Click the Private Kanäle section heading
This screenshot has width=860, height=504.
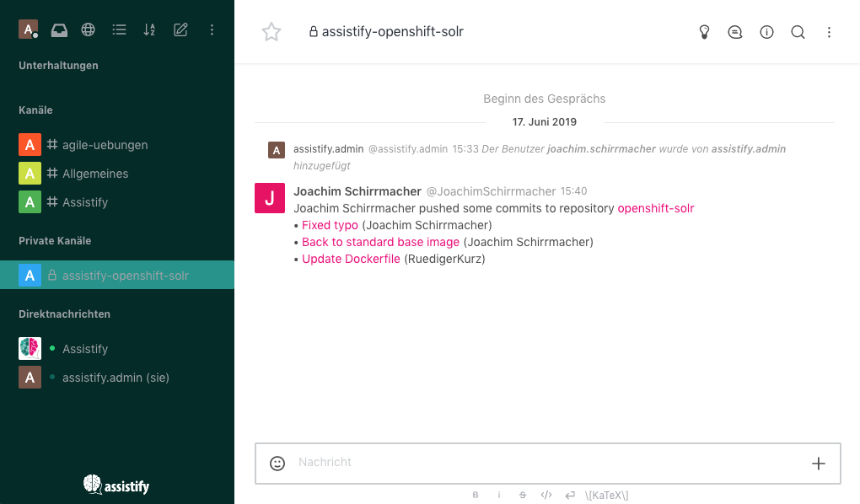coord(55,241)
